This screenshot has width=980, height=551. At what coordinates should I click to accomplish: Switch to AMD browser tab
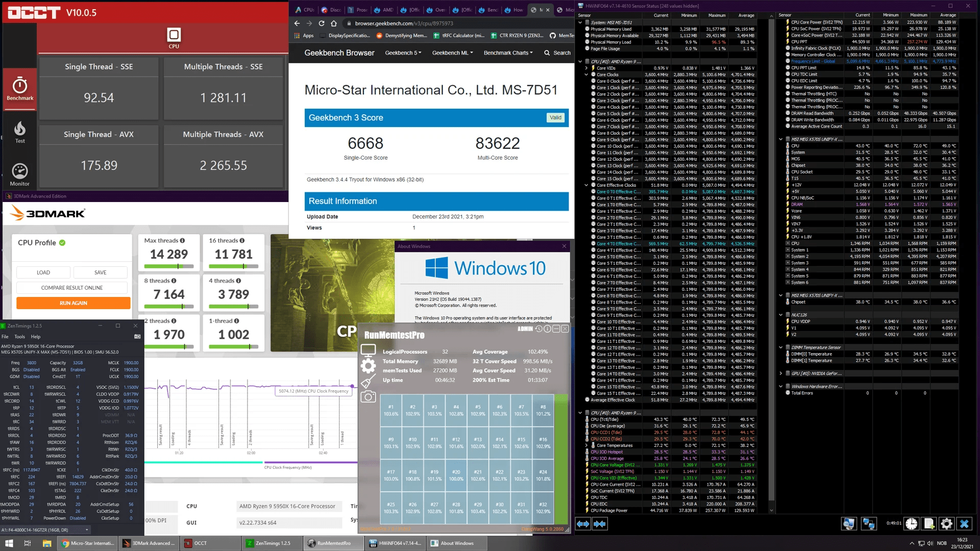pyautogui.click(x=384, y=10)
